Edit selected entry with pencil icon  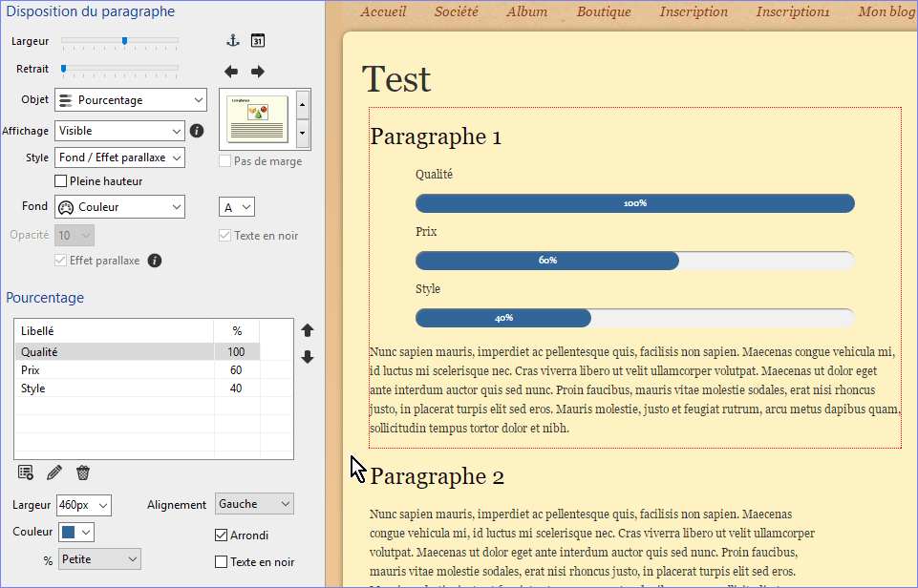point(54,472)
